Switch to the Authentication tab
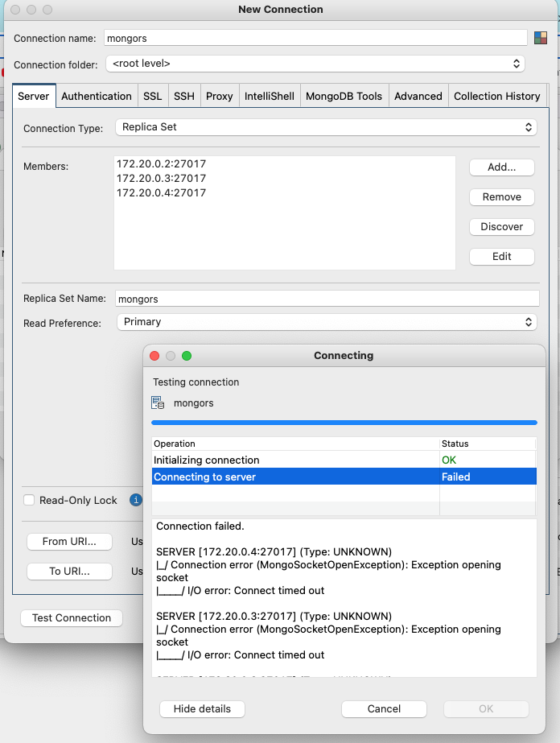The width and height of the screenshot is (560, 743). [97, 96]
